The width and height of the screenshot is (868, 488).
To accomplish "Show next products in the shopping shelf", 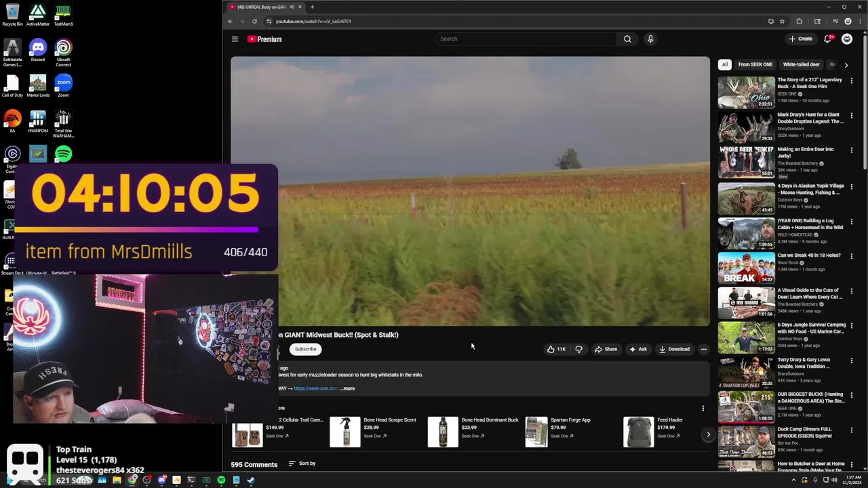I will [x=708, y=434].
